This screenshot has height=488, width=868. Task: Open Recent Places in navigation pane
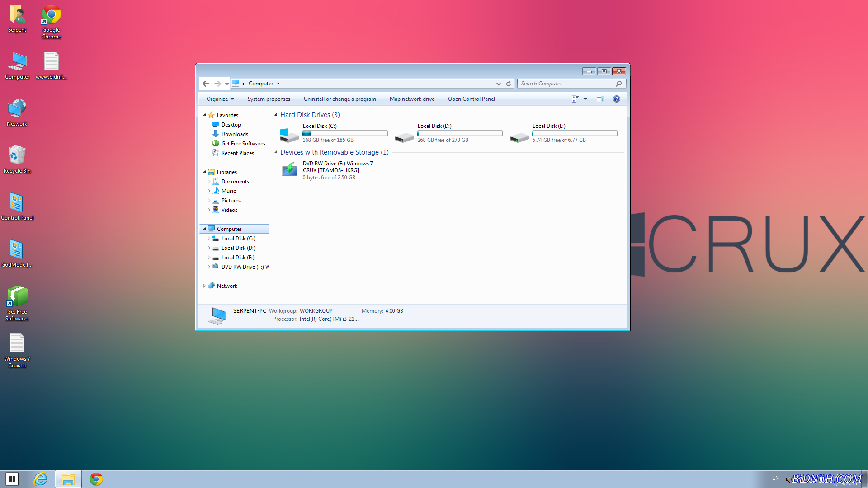point(237,153)
